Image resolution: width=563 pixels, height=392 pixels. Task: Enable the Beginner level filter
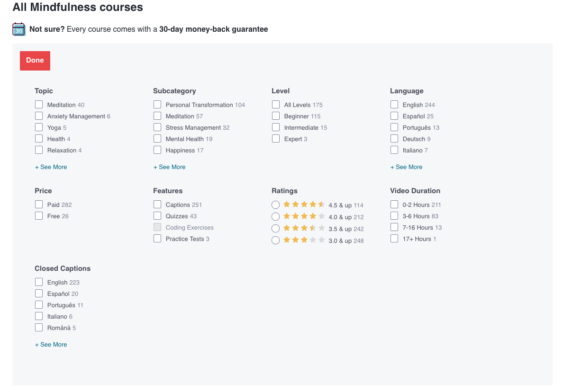tap(276, 116)
